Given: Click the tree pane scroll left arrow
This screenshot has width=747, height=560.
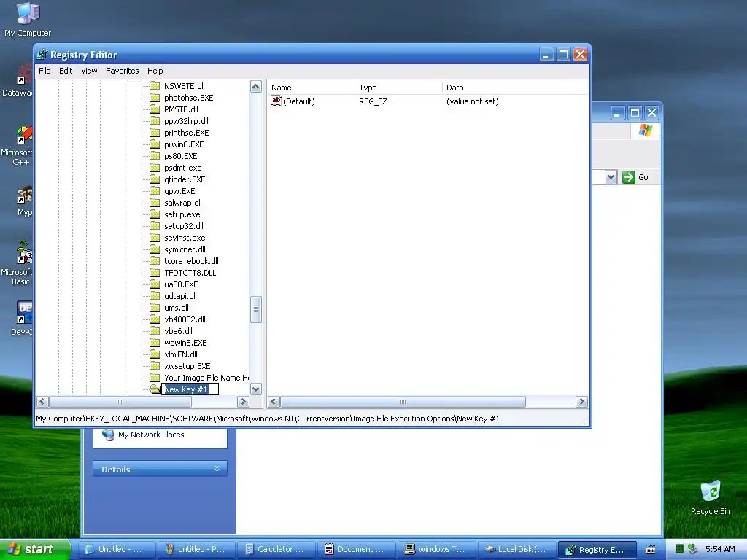Looking at the screenshot, I should 42,402.
